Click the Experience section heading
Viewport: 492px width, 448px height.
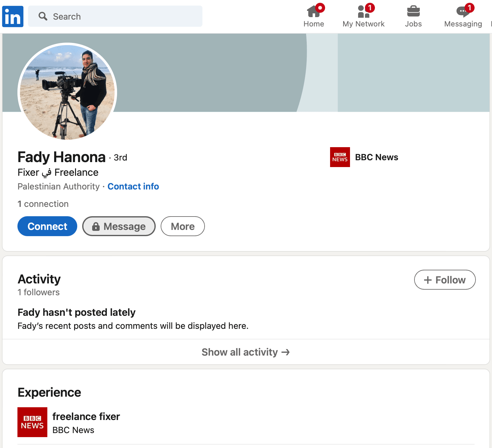click(50, 393)
